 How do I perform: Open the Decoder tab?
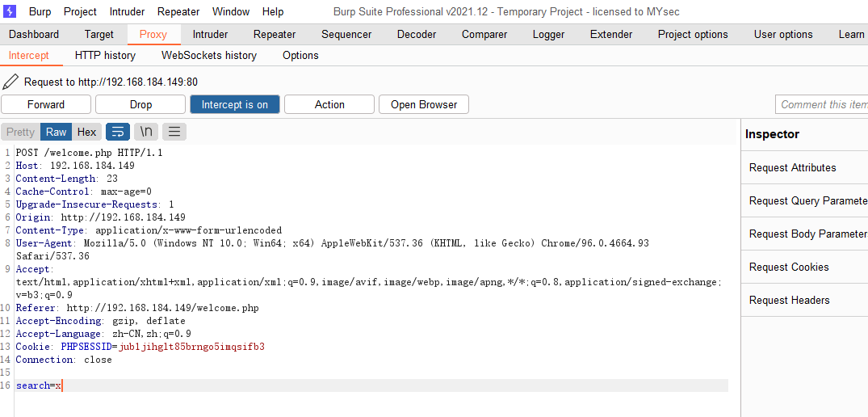[x=417, y=34]
